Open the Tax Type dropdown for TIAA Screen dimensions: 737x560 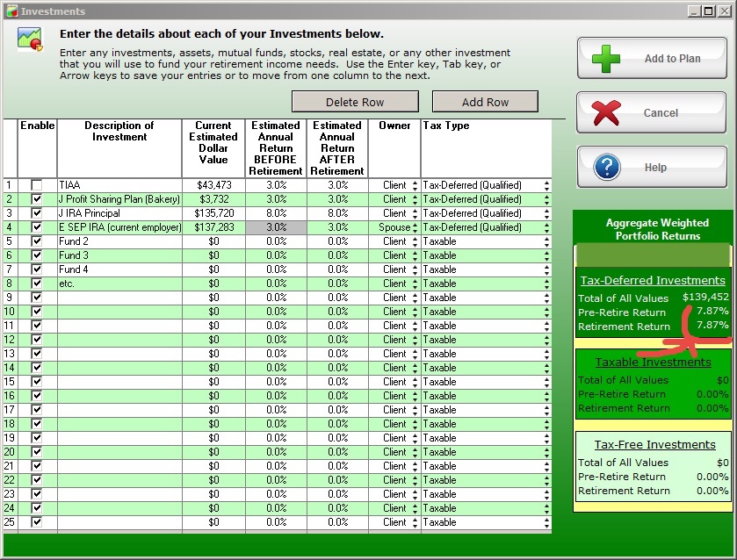coord(546,185)
